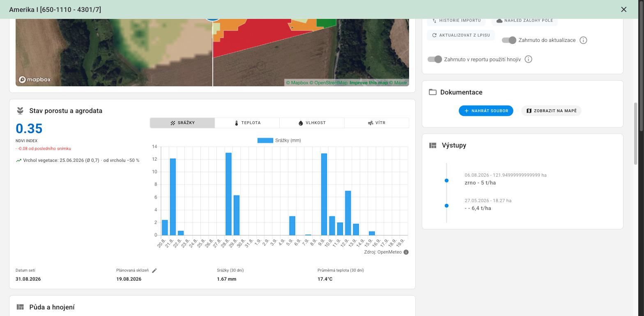Click the Dokumentace folder icon
The width and height of the screenshot is (644, 316).
click(x=432, y=92)
